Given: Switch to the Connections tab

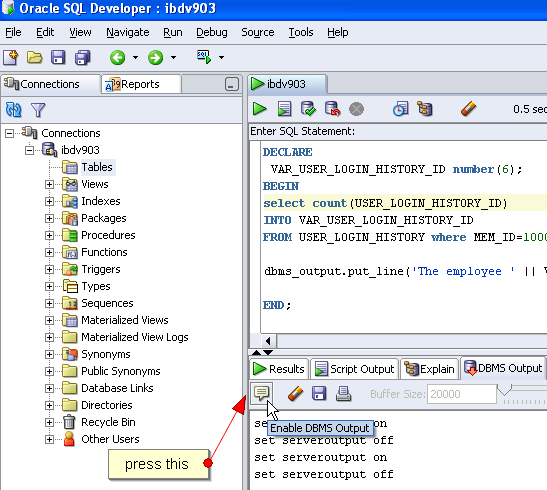Looking at the screenshot, I should point(51,84).
